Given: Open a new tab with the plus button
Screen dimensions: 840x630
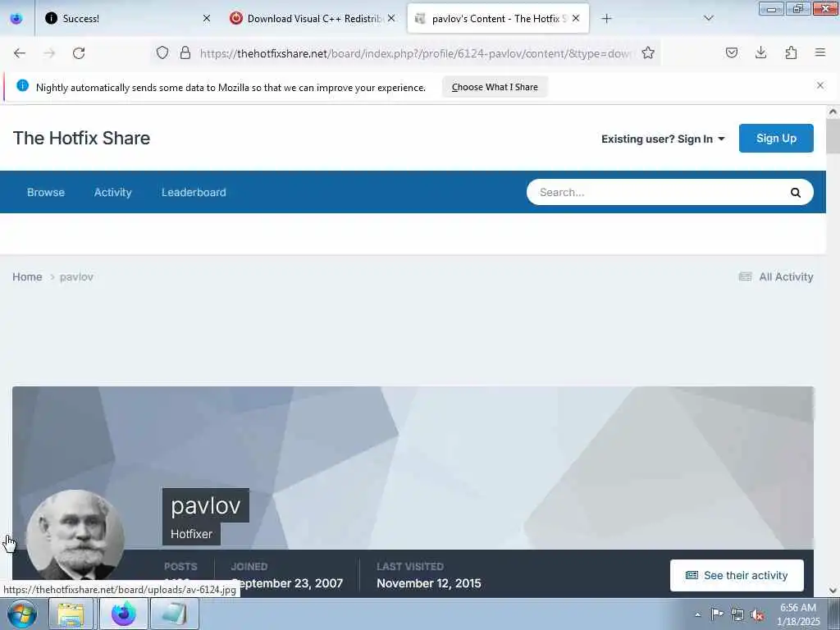Looking at the screenshot, I should coord(606,19).
